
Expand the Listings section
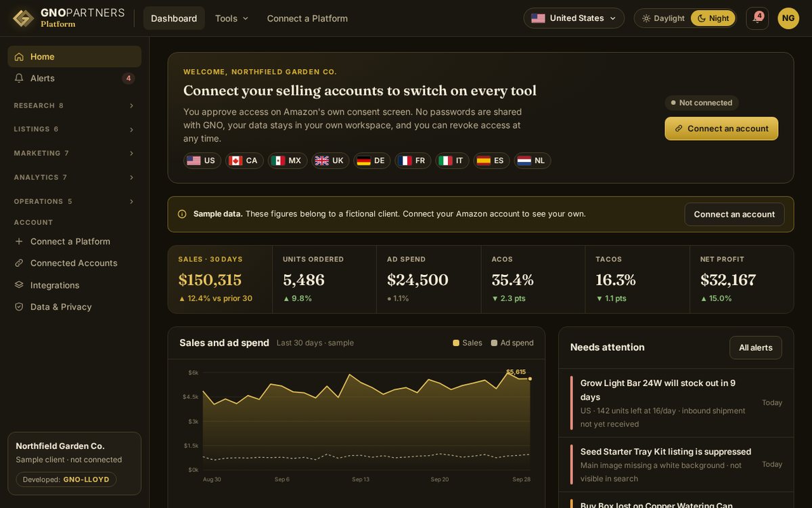pyautogui.click(x=74, y=129)
